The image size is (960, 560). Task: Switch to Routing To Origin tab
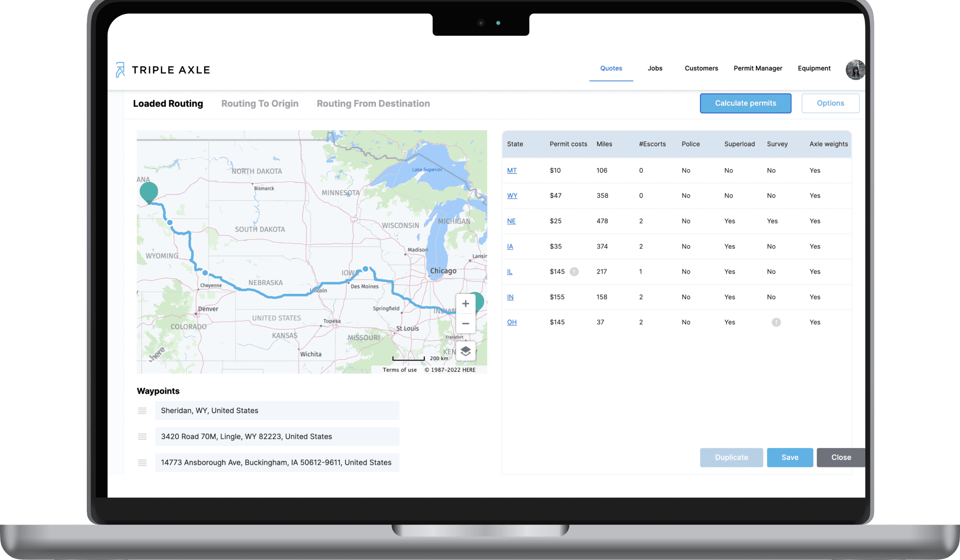click(259, 104)
